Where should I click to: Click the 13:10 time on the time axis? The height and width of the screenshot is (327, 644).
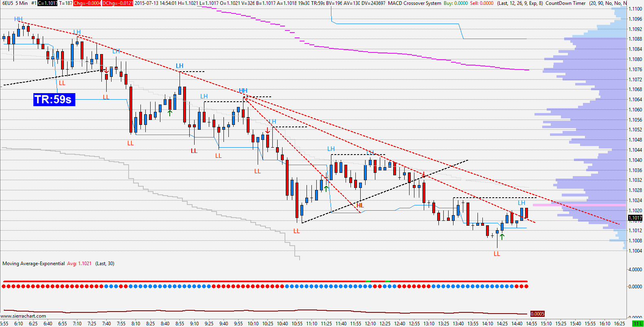tap(429, 324)
